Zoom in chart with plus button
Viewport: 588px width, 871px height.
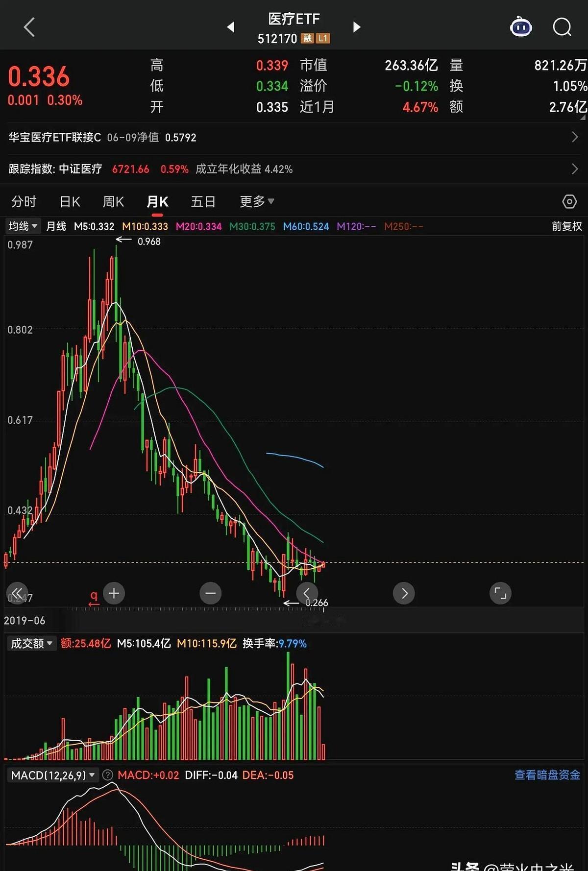114,593
